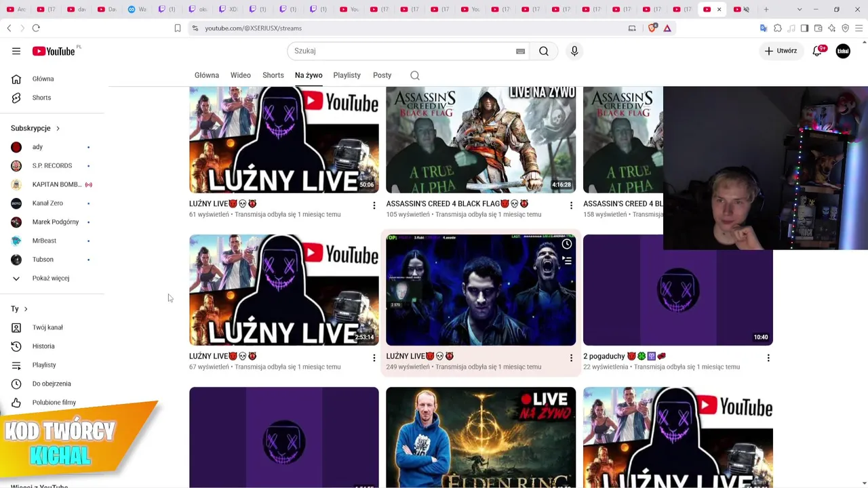Open the browser extensions puzzle icon
Screen dimensions: 868x488
[778, 28]
